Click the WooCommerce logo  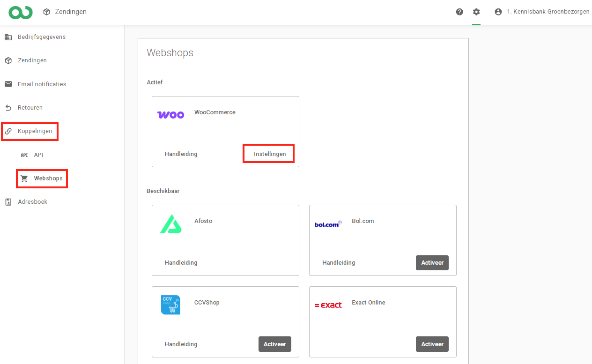171,115
